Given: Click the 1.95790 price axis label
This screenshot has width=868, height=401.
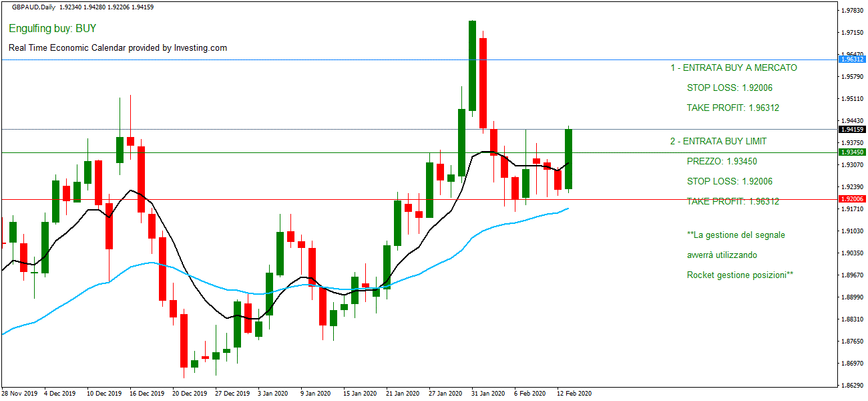Looking at the screenshot, I should (x=853, y=77).
